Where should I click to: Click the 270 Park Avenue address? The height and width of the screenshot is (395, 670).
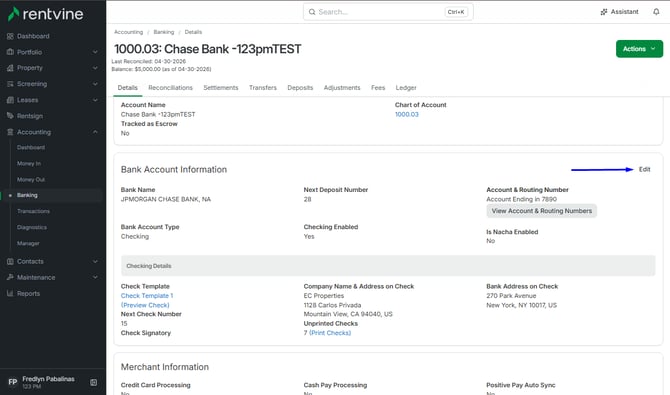click(x=511, y=296)
